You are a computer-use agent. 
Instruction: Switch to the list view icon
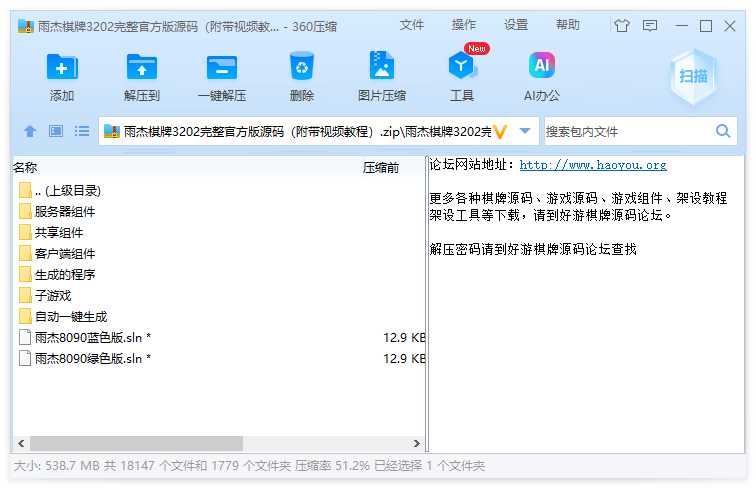81,131
